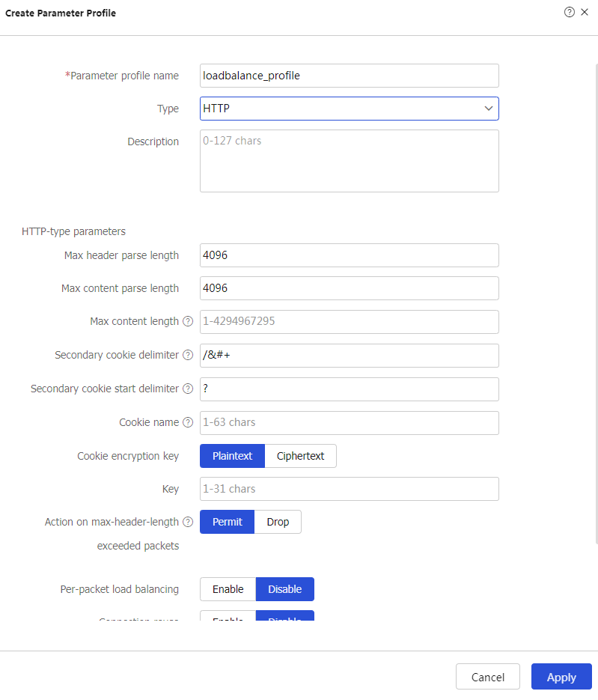Viewport: 598px width, 700px height.
Task: Click help icon beside Secondary cookie start delimiter
Action: tap(188, 389)
